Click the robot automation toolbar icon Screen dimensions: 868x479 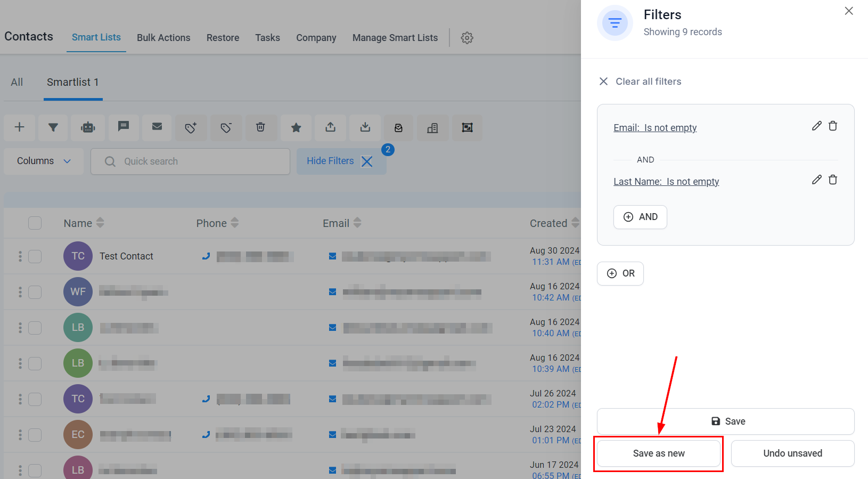pyautogui.click(x=88, y=127)
